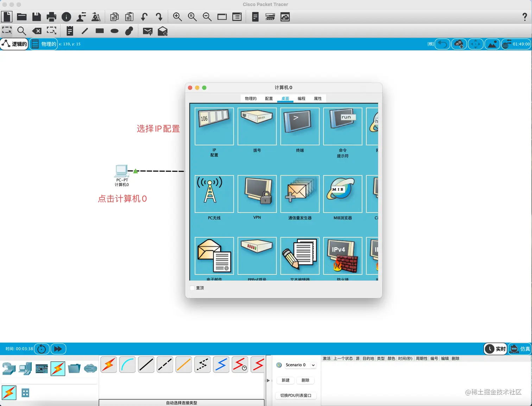Image resolution: width=532 pixels, height=406 pixels.
Task: Switch to 逻辑的 workspace view
Action: pyautogui.click(x=14, y=44)
